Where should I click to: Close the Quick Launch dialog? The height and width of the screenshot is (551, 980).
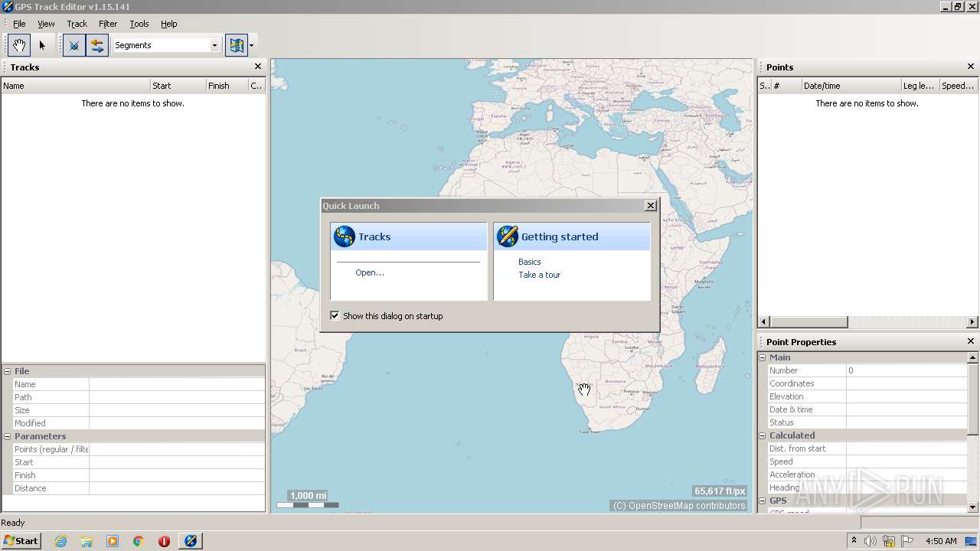[x=651, y=205]
